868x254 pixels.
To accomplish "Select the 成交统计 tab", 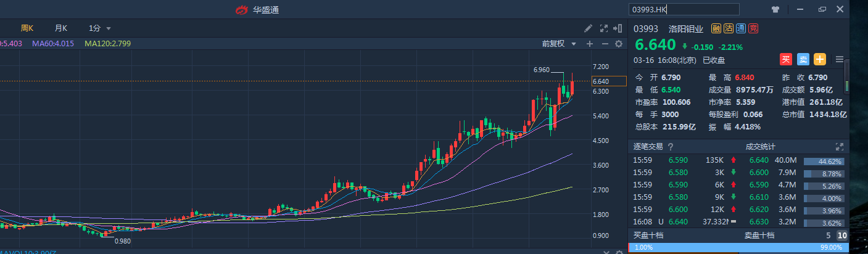I will [x=761, y=147].
